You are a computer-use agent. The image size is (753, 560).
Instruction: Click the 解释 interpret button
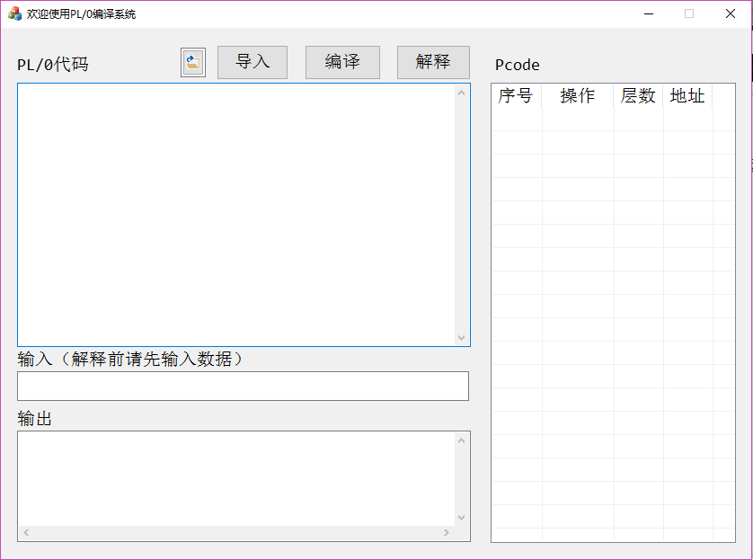point(433,62)
